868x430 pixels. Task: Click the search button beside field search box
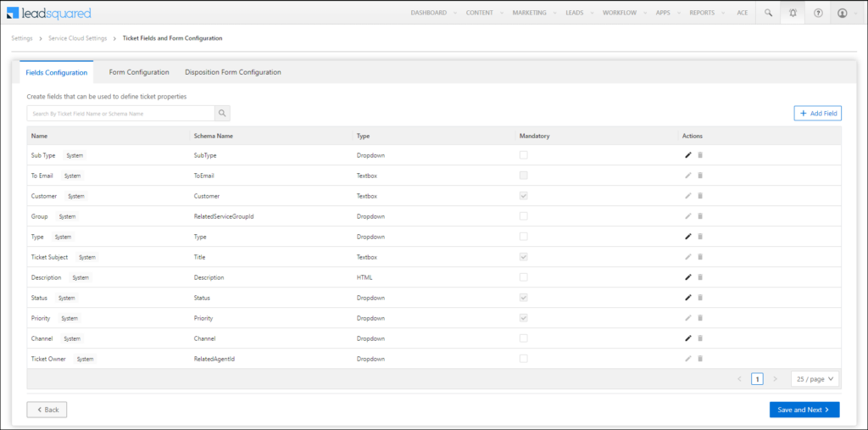click(222, 113)
